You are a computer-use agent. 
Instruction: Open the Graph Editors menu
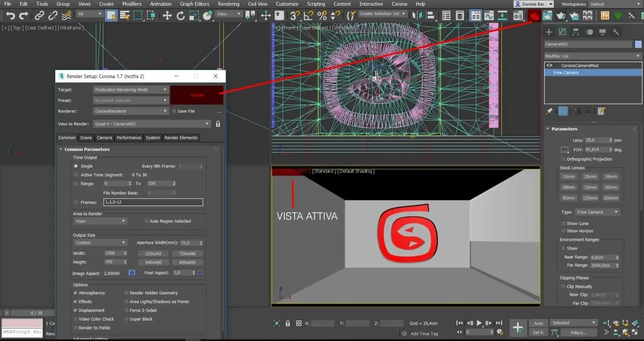click(194, 4)
